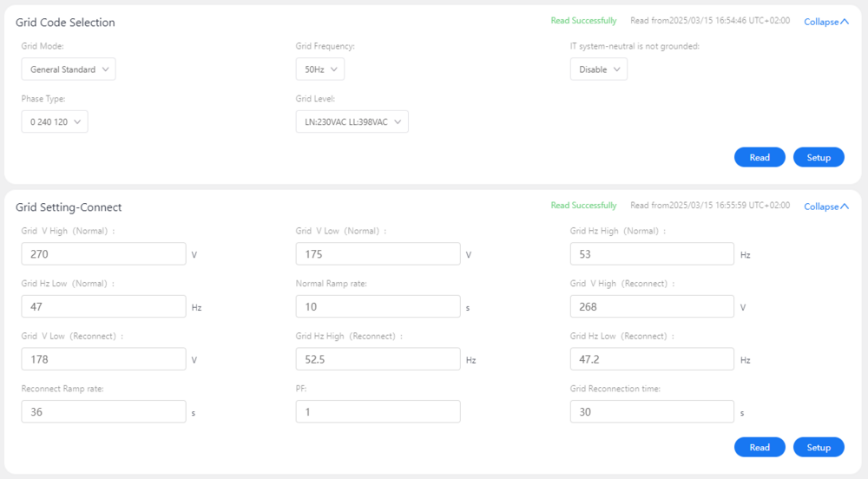Focus the Grid V High (Normal) field
The image size is (868, 479).
point(103,254)
